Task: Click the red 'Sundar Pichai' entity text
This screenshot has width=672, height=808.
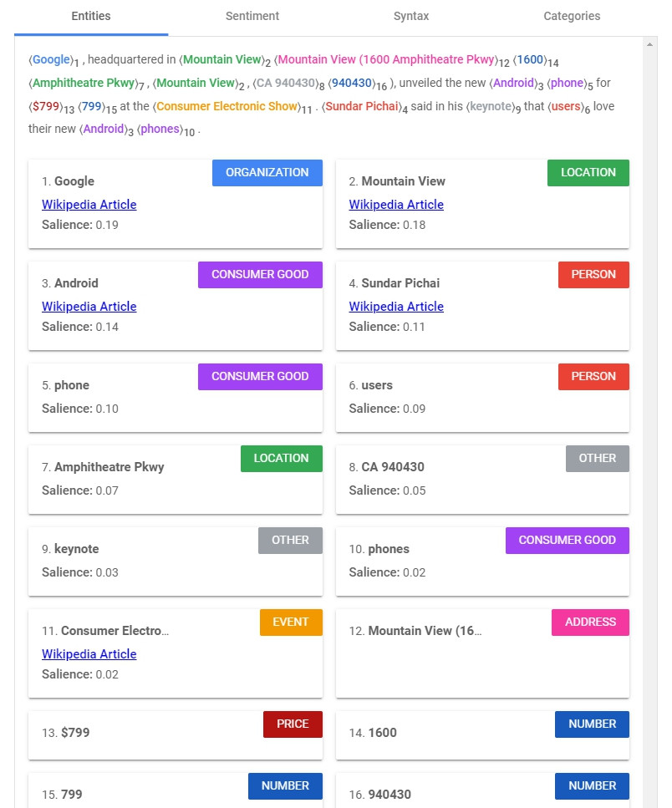Action: tap(362, 107)
